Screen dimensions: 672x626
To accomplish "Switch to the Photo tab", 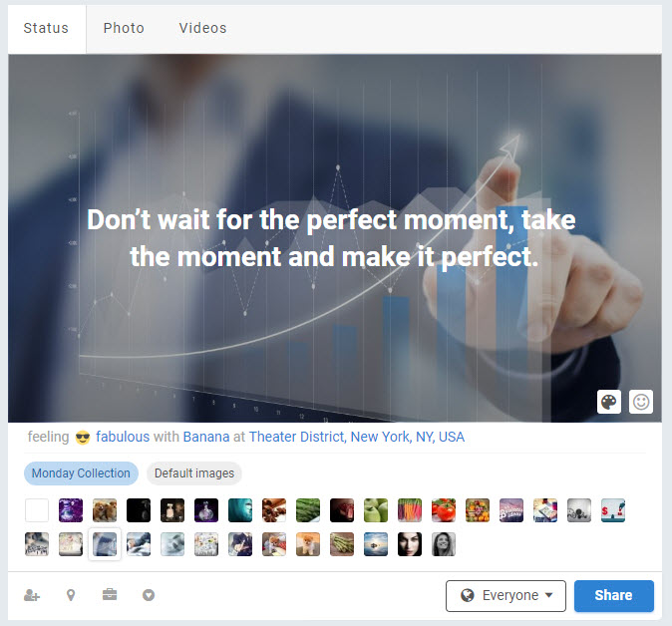I will (124, 28).
